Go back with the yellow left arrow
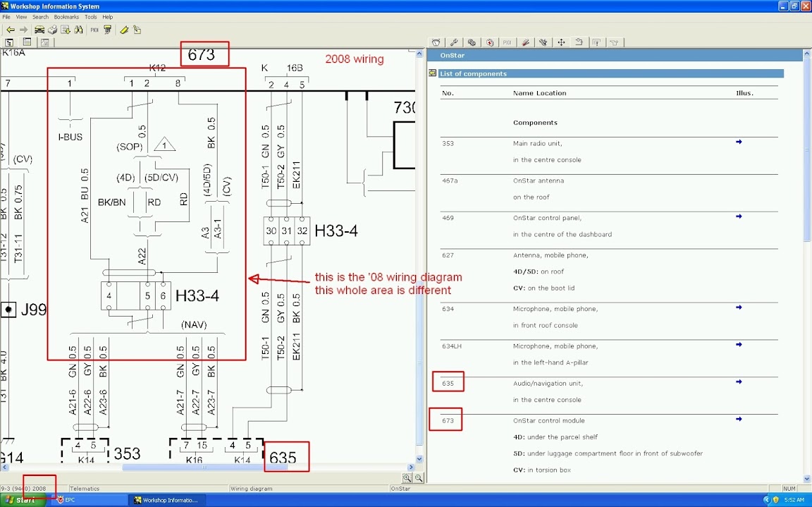 coord(10,30)
